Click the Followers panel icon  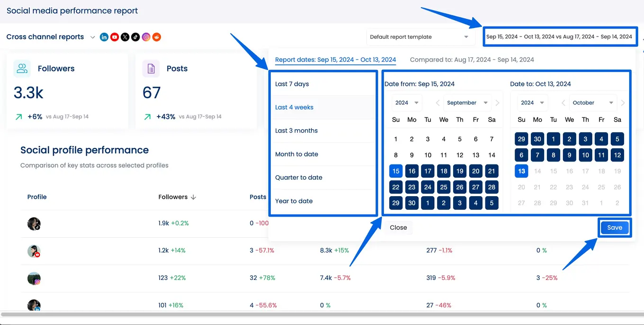coord(21,68)
